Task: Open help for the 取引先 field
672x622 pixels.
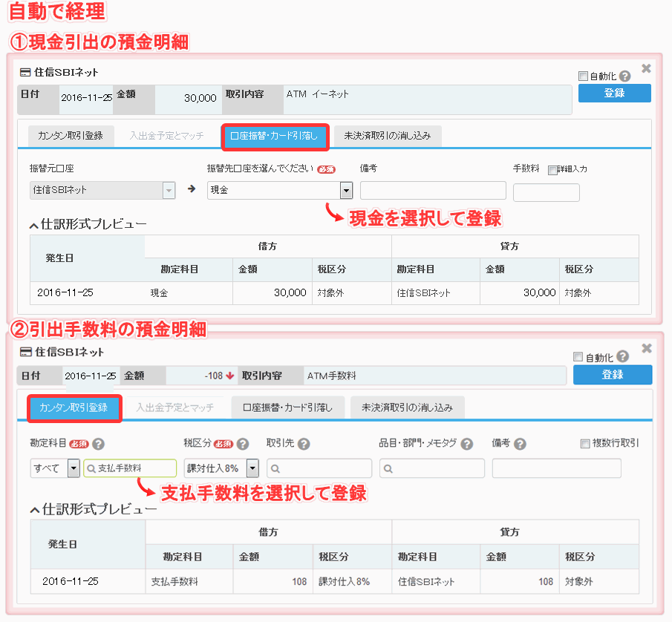Action: coord(302,442)
